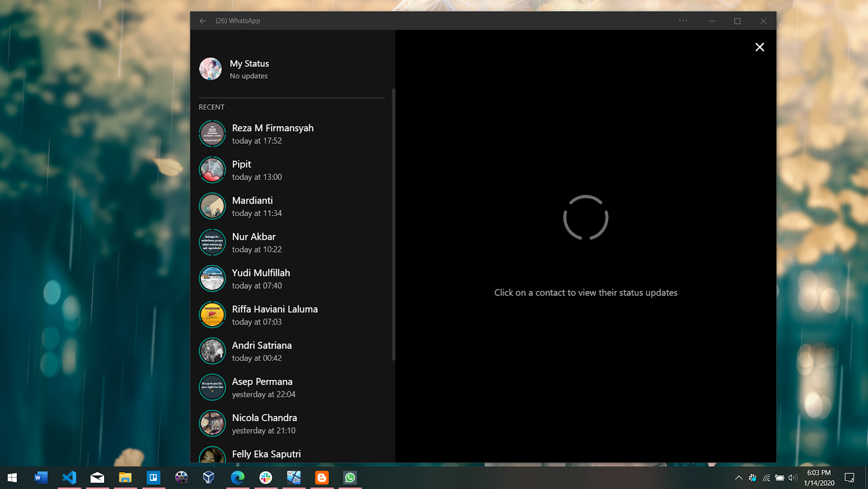Click the WhatsApp taskbar icon
Viewport: 868px width, 489px height.
click(350, 478)
